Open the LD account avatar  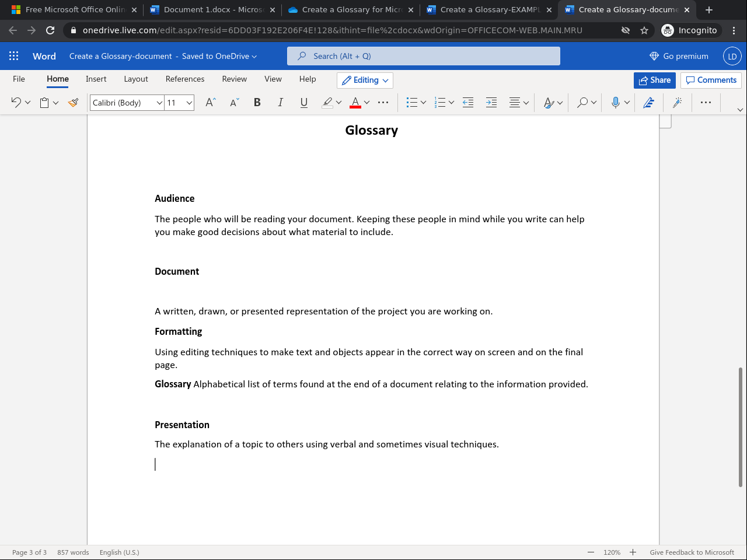[x=732, y=56]
